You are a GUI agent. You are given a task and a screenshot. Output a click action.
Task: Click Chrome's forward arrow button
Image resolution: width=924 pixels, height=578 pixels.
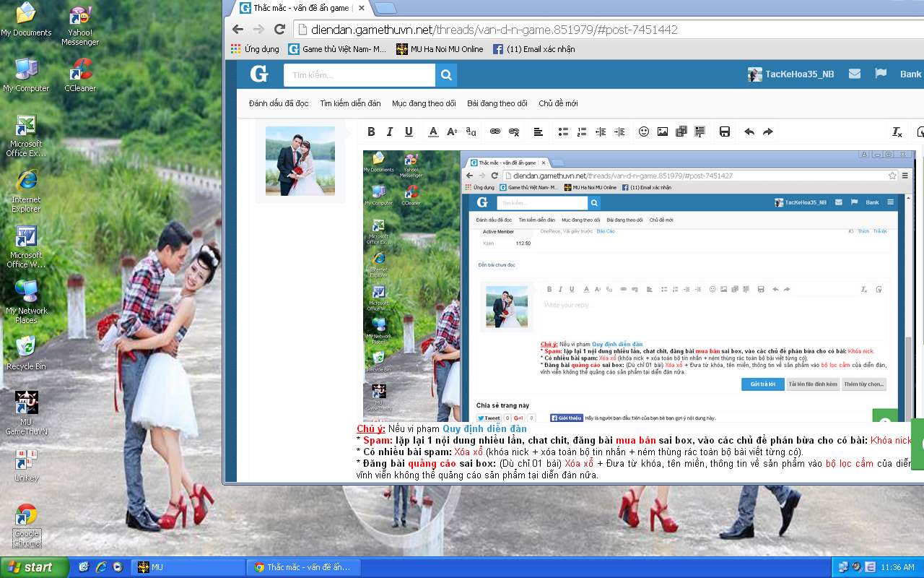click(x=258, y=30)
